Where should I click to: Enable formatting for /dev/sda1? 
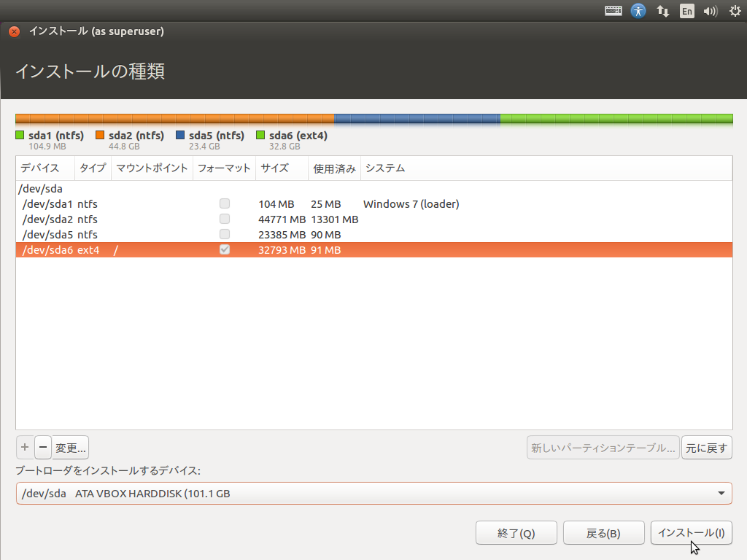[x=224, y=203]
